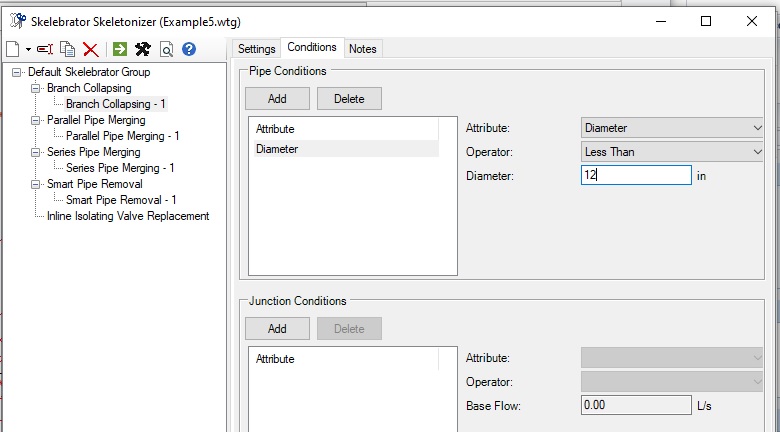Select the Smart Pipe Removal folder item
The image size is (780, 432).
coord(95,184)
